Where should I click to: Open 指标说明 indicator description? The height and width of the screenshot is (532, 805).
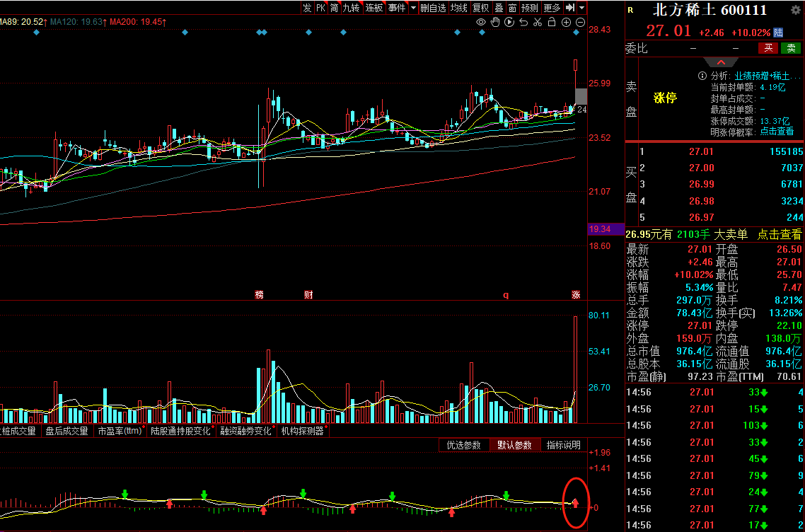coord(564,445)
